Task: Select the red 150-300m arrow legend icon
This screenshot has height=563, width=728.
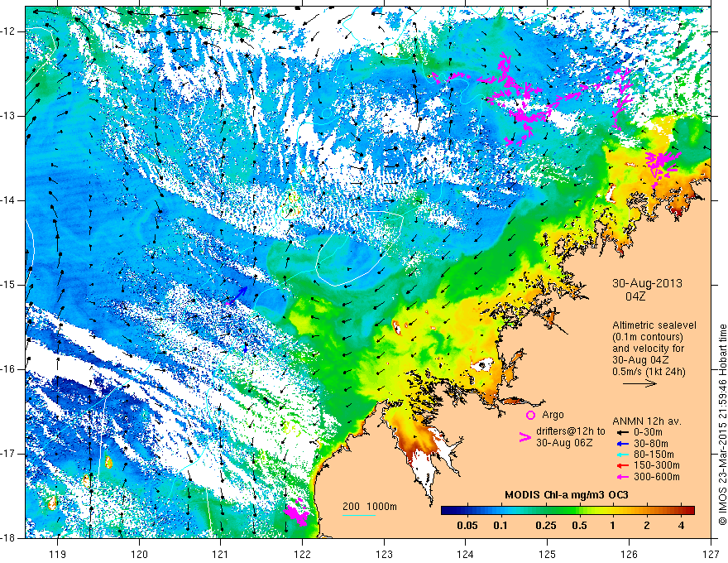Action: coord(622,466)
